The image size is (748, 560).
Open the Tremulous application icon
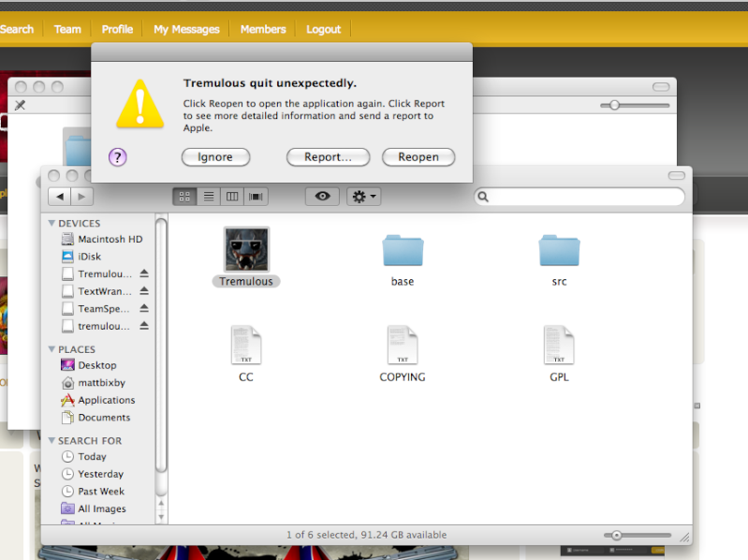click(x=246, y=249)
